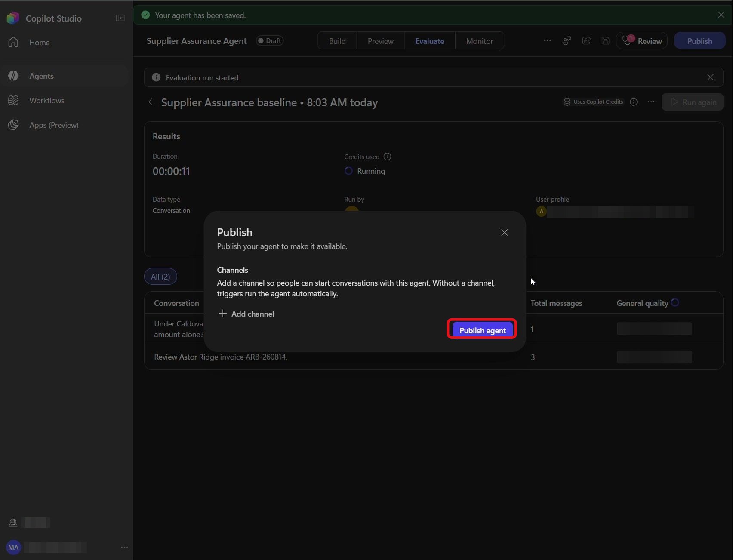
Task: Go back using the left chevron arrow
Action: click(150, 102)
